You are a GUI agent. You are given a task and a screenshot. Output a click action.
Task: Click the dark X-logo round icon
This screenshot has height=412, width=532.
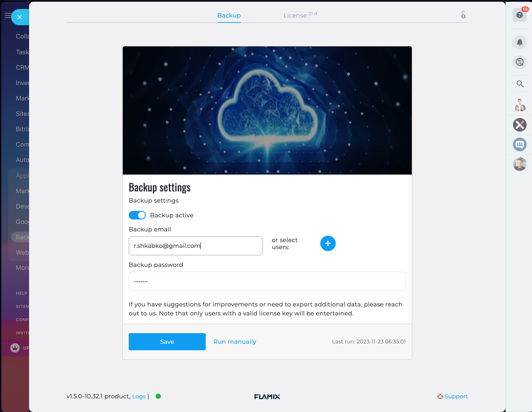(520, 125)
